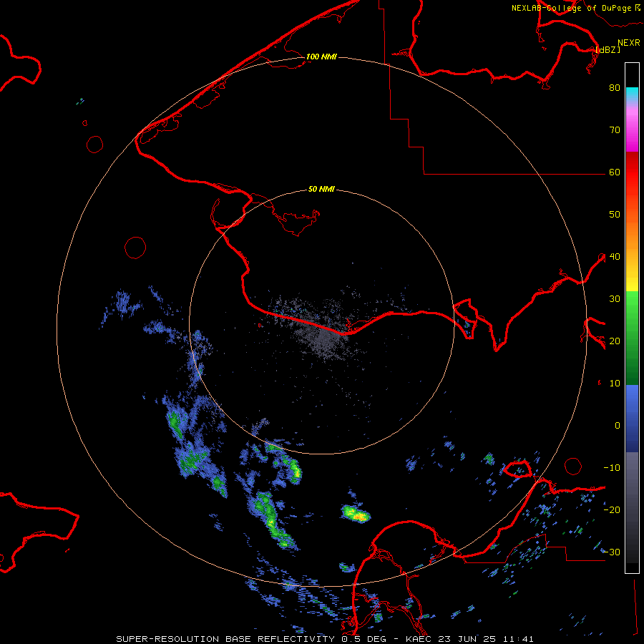Click the NEXLAB-College of DuPage credit text
Viewport: 644px width, 644px height.
572,8
